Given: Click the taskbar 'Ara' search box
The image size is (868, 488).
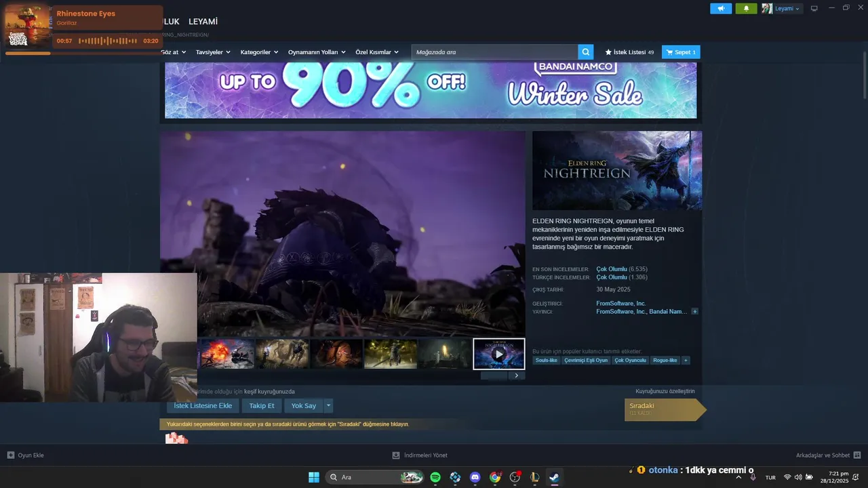Looking at the screenshot, I should (x=375, y=477).
